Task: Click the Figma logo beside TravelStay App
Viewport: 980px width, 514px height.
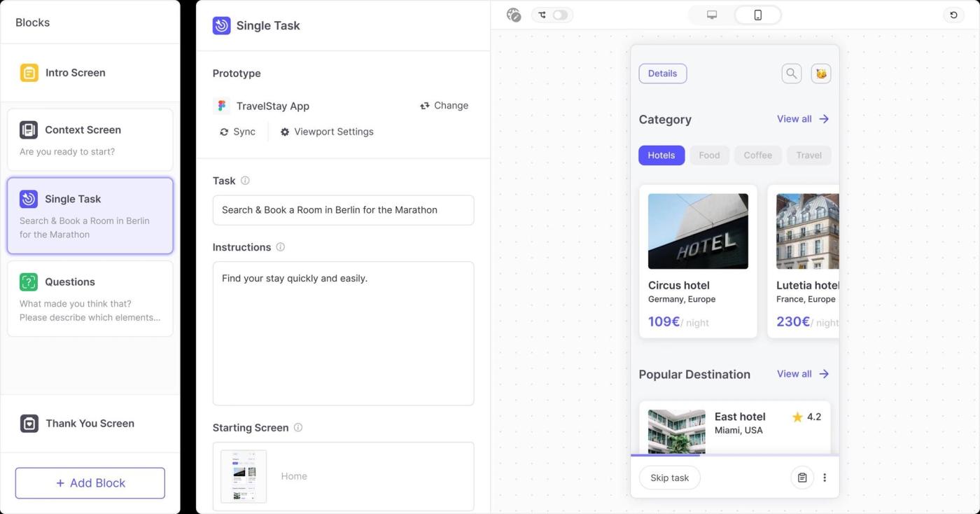Action: 222,106
